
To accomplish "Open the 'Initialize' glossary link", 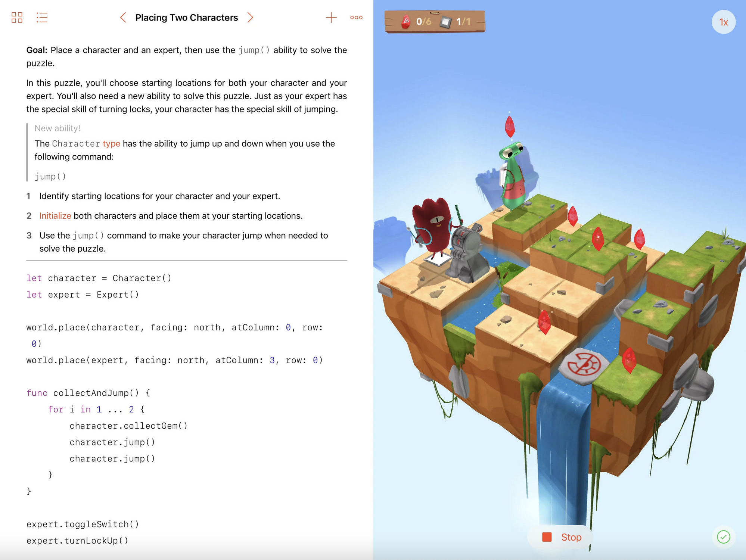I will pos(55,216).
